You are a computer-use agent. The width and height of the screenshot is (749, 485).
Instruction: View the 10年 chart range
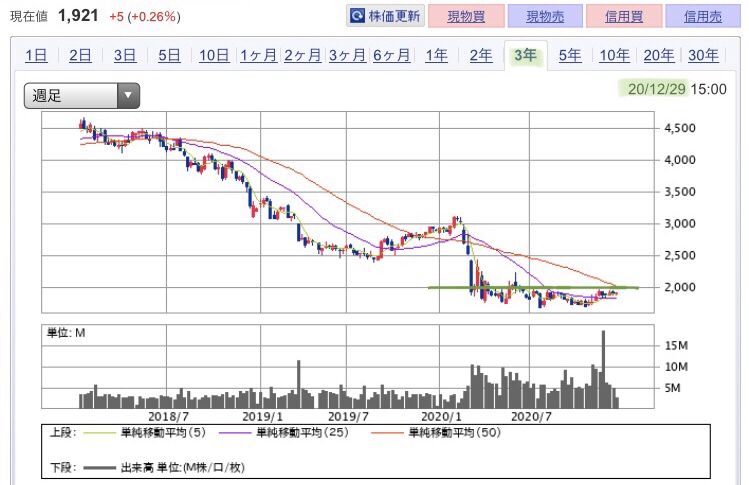pos(614,55)
